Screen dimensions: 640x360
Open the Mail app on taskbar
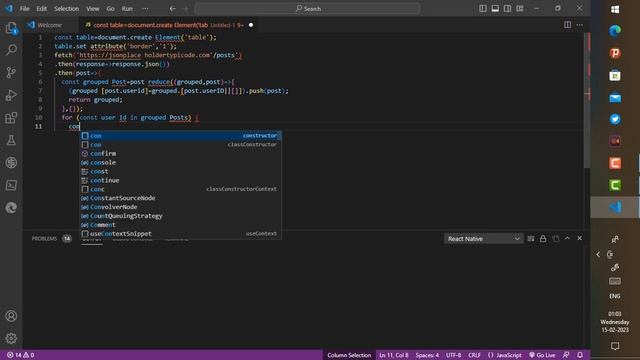click(615, 98)
